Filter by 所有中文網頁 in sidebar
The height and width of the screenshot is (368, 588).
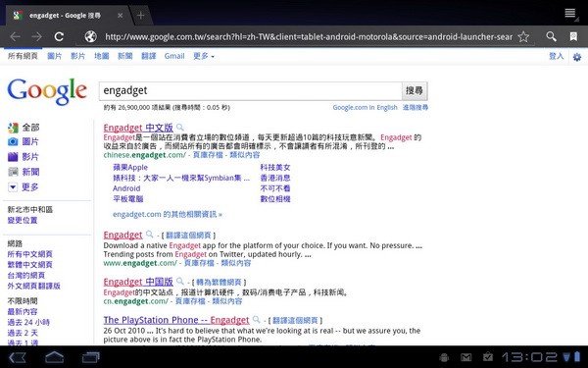tap(30, 254)
